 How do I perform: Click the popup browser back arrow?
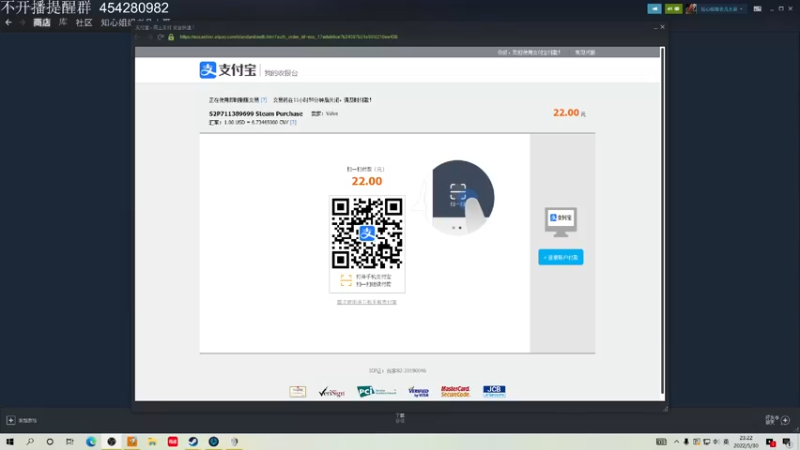click(138, 37)
